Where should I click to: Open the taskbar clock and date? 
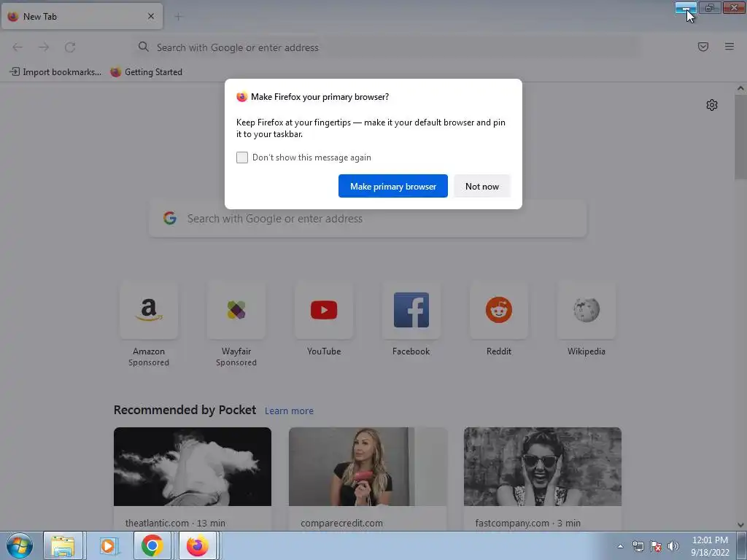(710, 546)
